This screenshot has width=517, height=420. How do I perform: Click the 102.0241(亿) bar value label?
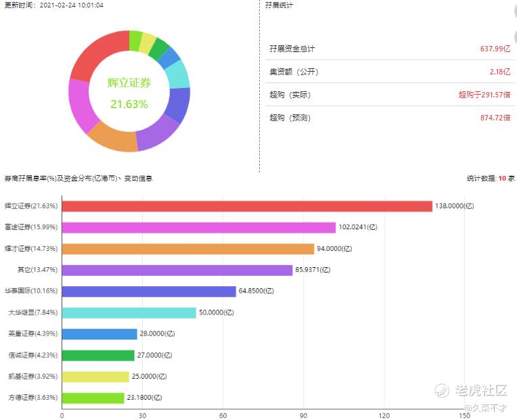(x=358, y=227)
